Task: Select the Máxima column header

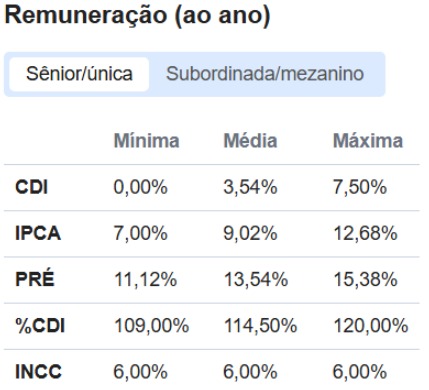Action: [x=368, y=141]
